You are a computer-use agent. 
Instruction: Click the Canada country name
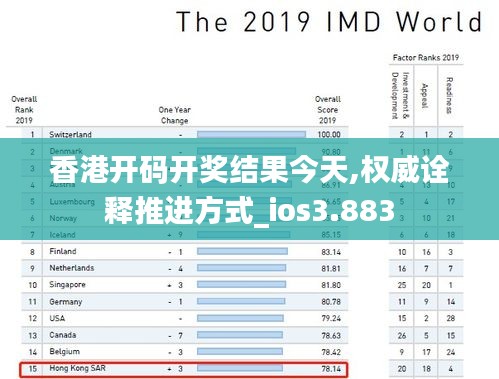point(63,335)
